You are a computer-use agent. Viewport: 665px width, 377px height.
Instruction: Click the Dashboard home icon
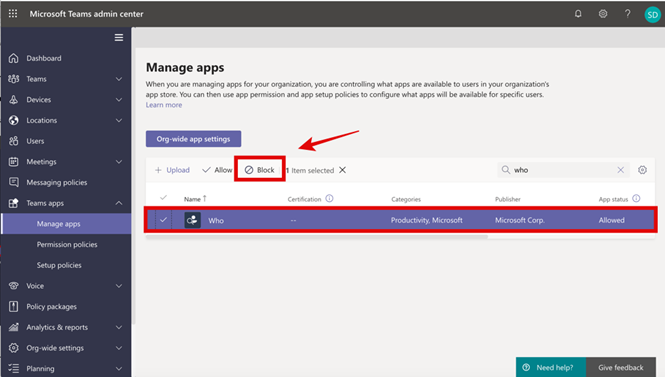point(14,58)
